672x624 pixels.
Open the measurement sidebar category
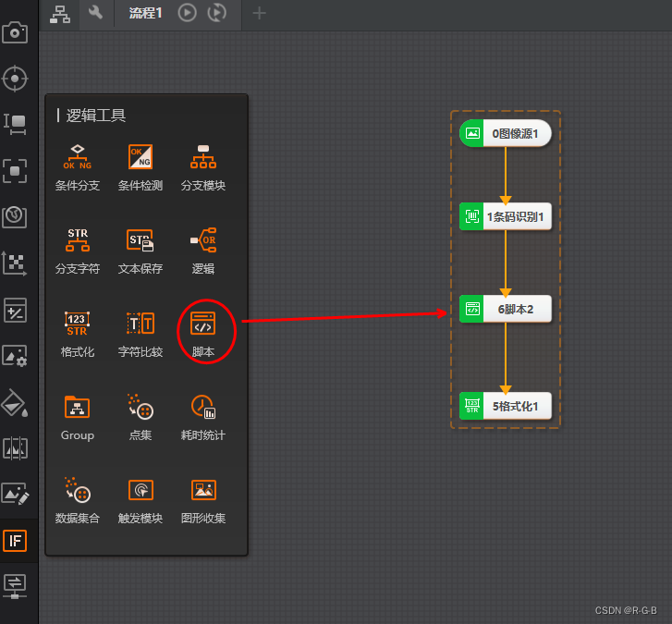[15, 125]
